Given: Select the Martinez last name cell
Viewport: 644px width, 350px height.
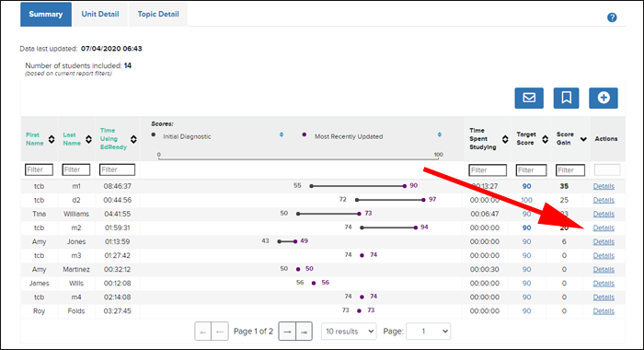Looking at the screenshot, I should [x=76, y=270].
